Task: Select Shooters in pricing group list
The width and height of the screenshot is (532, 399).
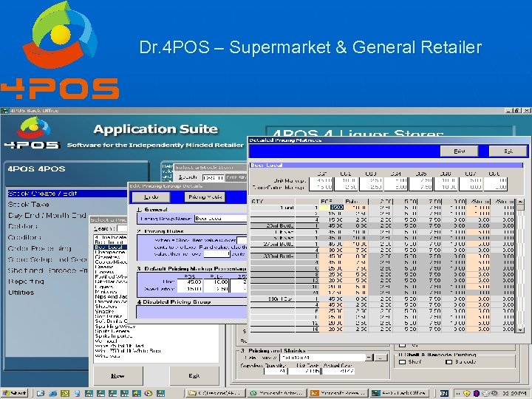Action: pyautogui.click(x=106, y=307)
